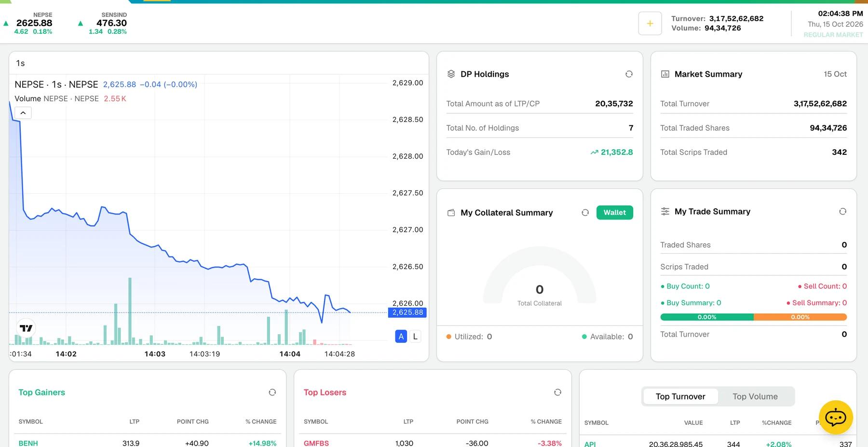Viewport: 868px width, 447px height.
Task: Click the Market Summary chart icon
Action: coord(665,74)
